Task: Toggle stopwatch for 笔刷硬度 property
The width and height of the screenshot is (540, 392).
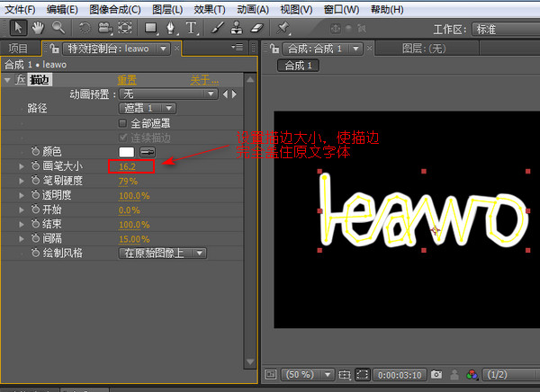Action: [35, 181]
